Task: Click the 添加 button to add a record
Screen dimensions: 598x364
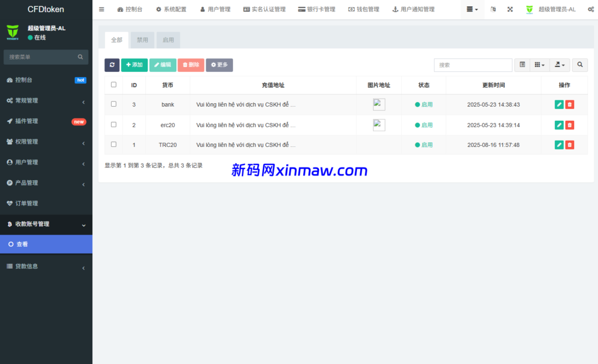Action: 134,65
